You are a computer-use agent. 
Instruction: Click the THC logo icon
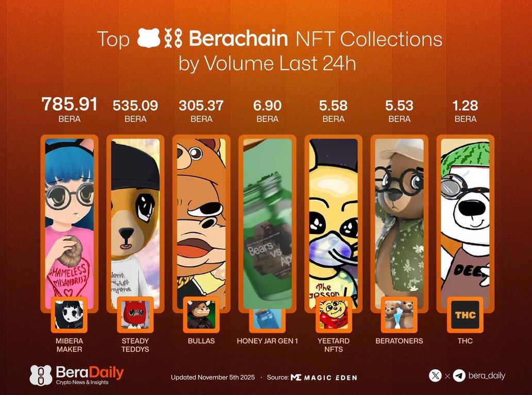click(x=465, y=315)
